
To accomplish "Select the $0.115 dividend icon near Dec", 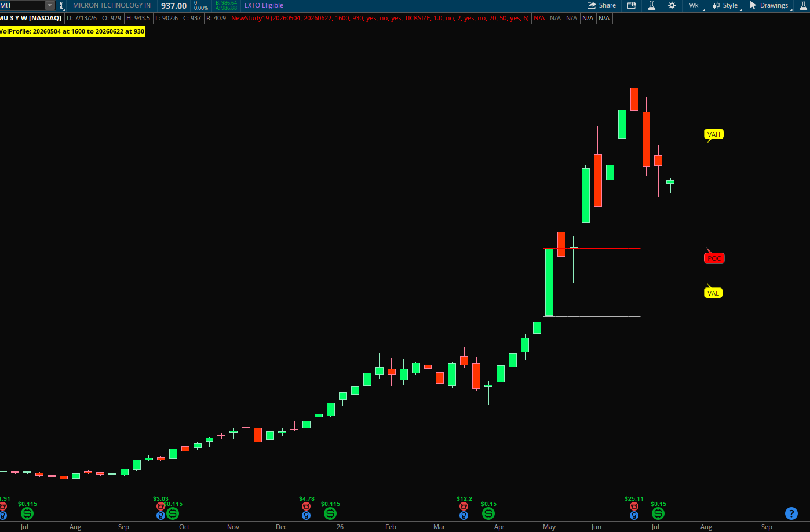I will (330, 513).
